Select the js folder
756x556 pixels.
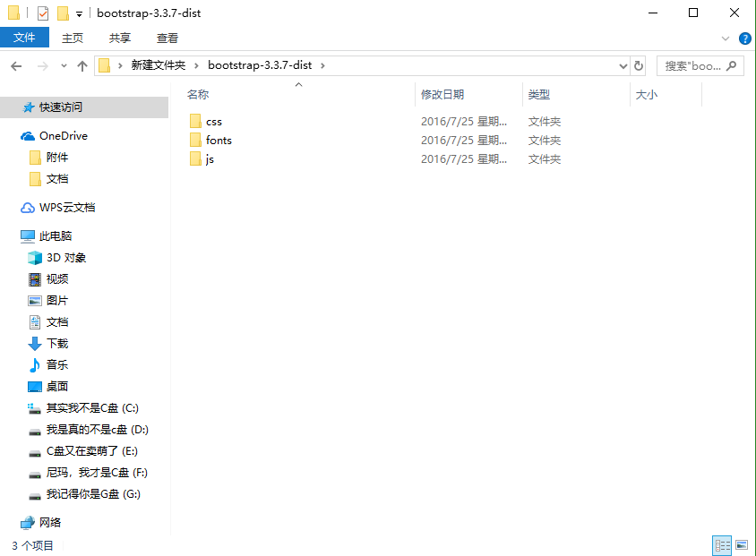210,159
